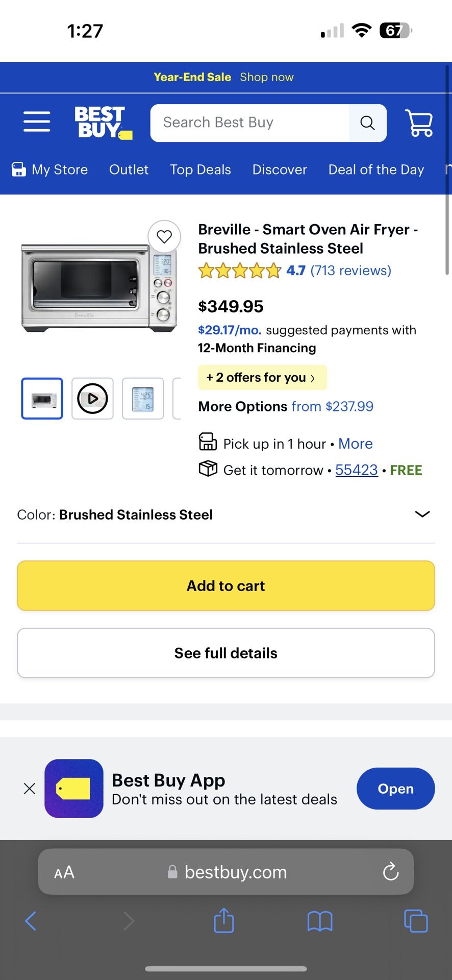This screenshot has height=980, width=452.
Task: Dismiss the Best Buy App banner
Action: tap(30, 789)
